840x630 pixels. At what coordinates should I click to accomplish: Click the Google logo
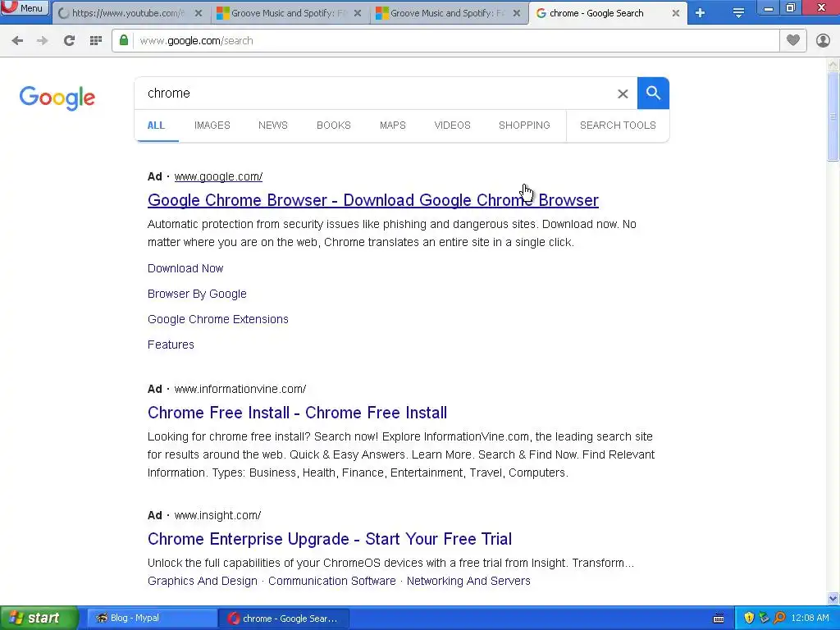57,98
